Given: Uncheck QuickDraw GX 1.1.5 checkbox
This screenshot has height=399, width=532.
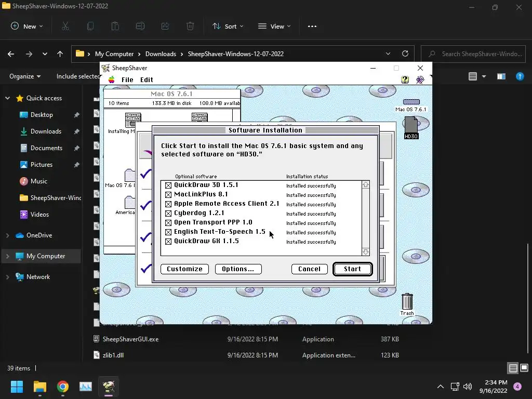Looking at the screenshot, I should [x=168, y=241].
